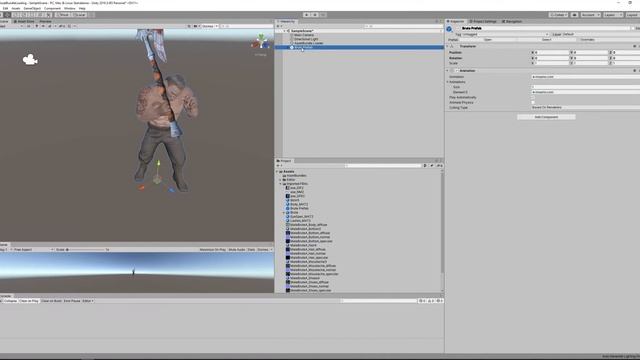This screenshot has width=640, height=360.
Task: Select Main Camera in the Hierarchy
Action: (x=302, y=35)
